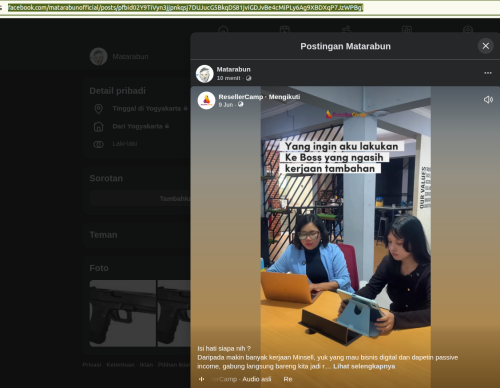Click the Postingan Matarabun dialog title
This screenshot has width=500, height=388.
click(345, 46)
